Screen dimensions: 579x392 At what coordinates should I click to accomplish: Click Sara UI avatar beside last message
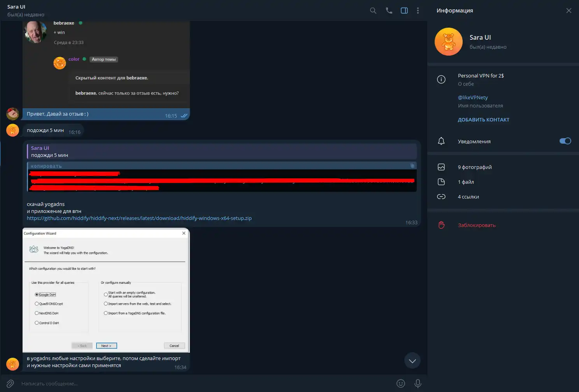coord(13,364)
